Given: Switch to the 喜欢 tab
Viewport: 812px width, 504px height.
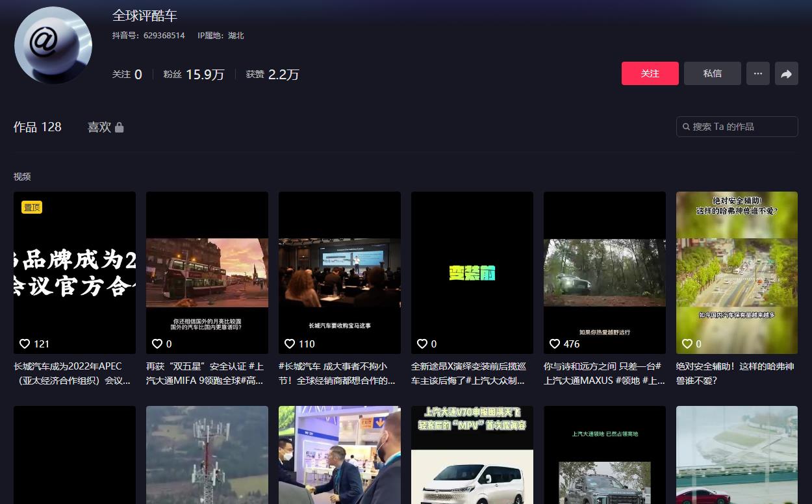Looking at the screenshot, I should (x=106, y=127).
